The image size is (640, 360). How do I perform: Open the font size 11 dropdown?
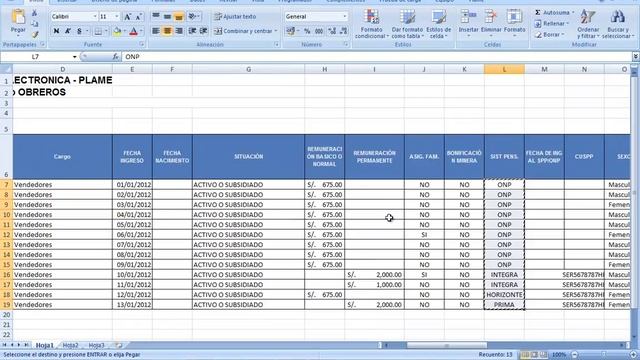(x=117, y=17)
